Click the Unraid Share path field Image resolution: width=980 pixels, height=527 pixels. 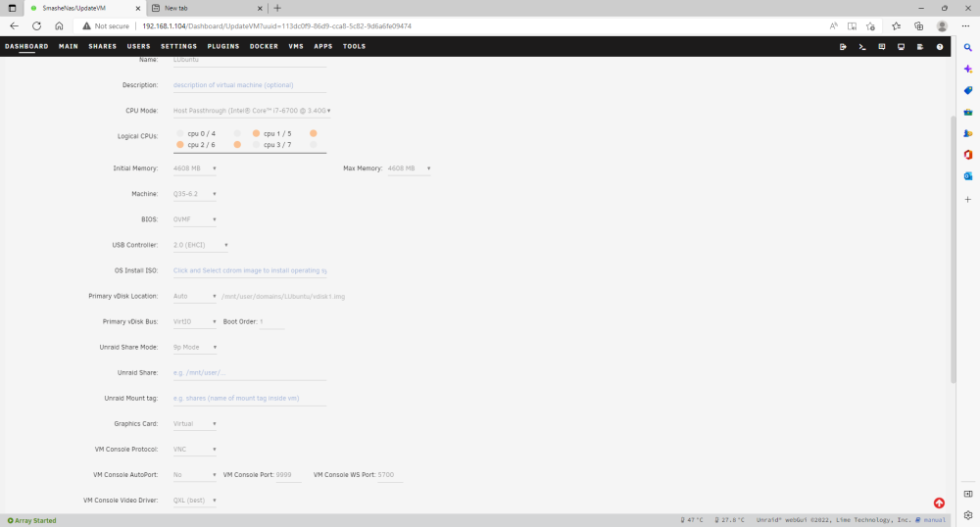coord(249,373)
